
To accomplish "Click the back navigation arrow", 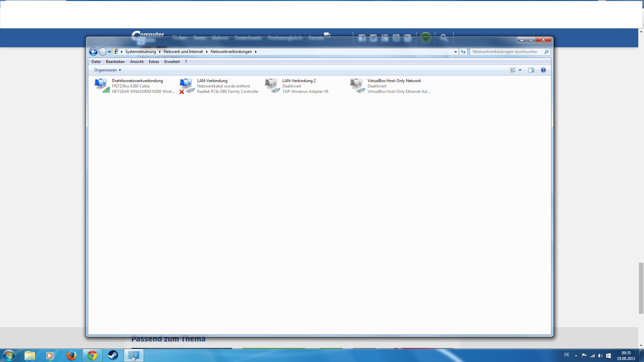I will (x=93, y=52).
